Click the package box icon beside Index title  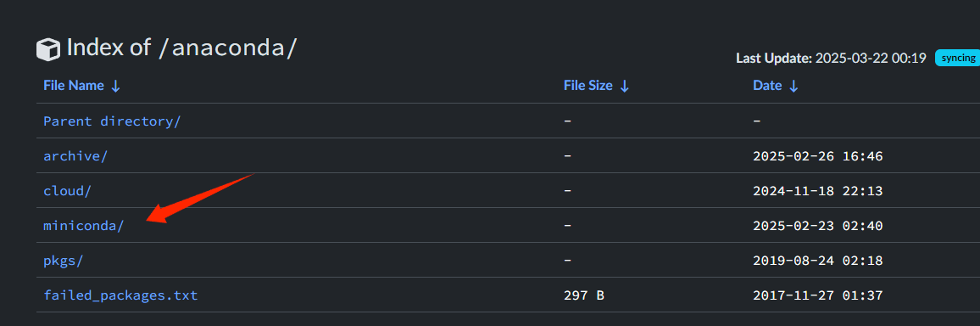tap(48, 48)
